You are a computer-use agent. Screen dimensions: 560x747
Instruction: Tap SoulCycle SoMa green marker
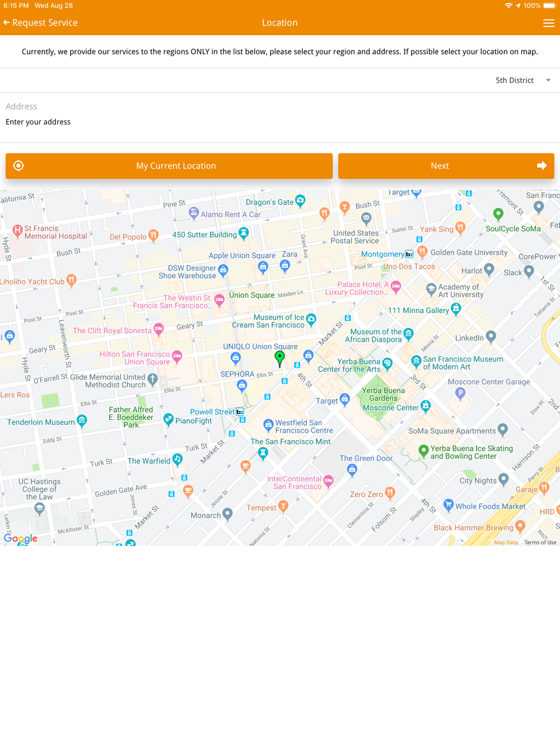[x=498, y=213]
